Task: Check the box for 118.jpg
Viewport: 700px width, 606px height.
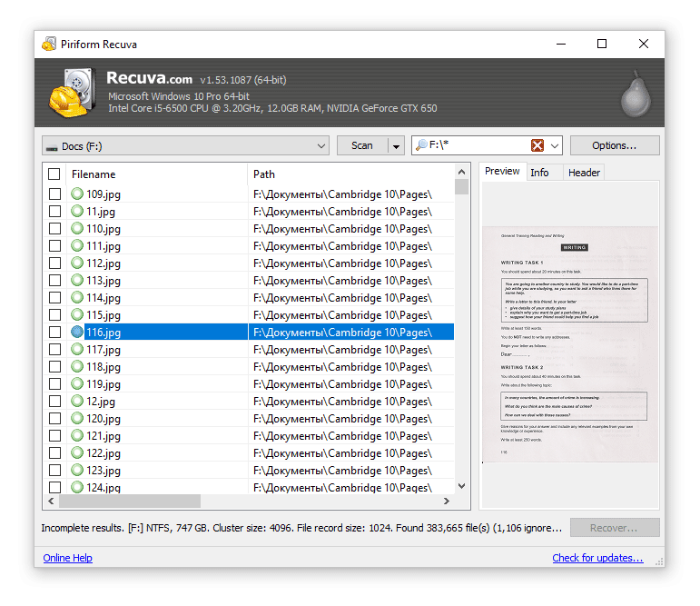Action: 54,366
